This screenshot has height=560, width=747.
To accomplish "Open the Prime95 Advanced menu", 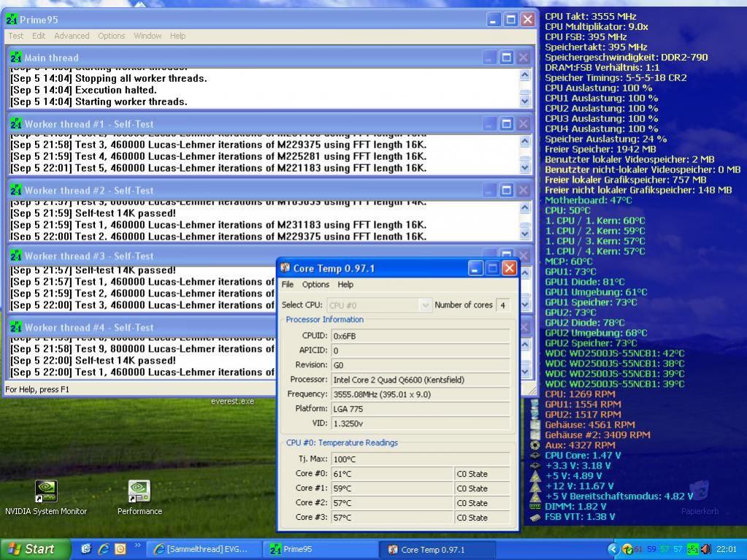I will (x=72, y=36).
